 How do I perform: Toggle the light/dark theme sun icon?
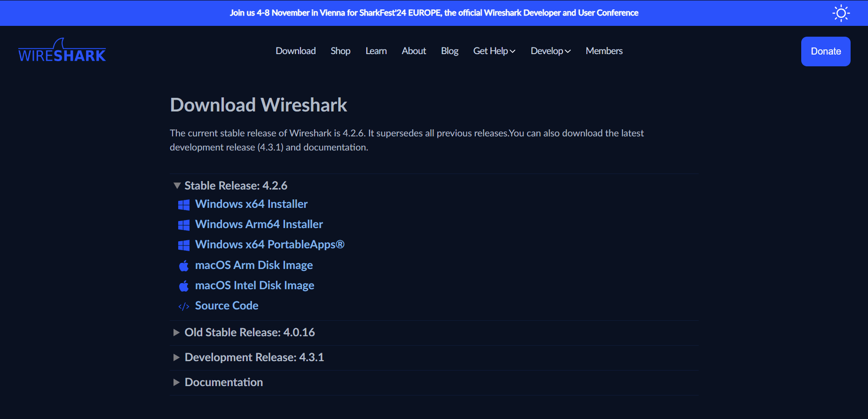point(841,13)
